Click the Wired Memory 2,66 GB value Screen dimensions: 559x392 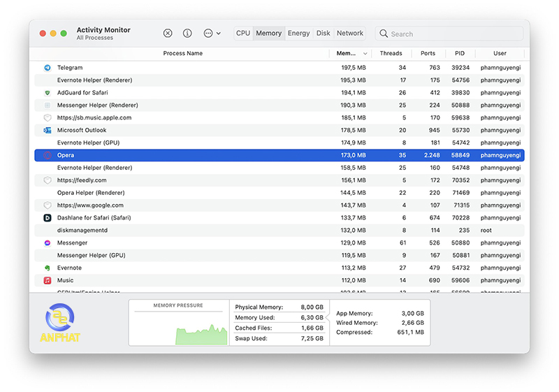[412, 323]
